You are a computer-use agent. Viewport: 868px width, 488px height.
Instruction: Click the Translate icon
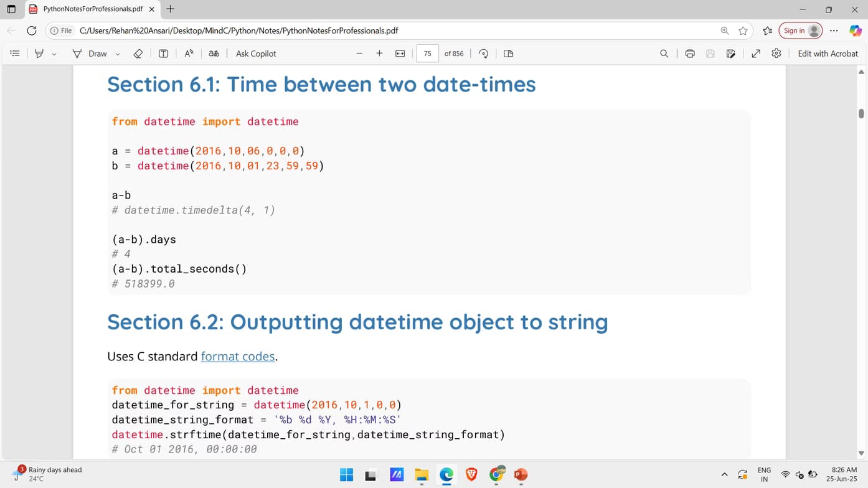click(x=214, y=54)
